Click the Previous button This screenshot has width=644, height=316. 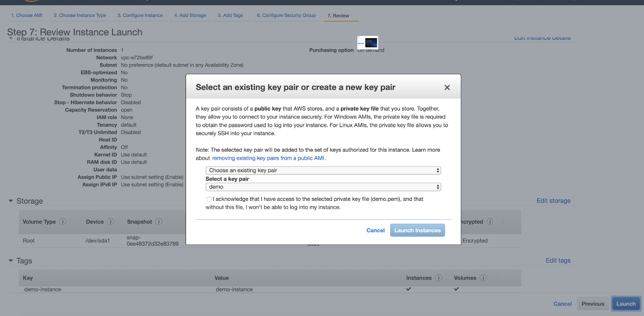pos(592,304)
